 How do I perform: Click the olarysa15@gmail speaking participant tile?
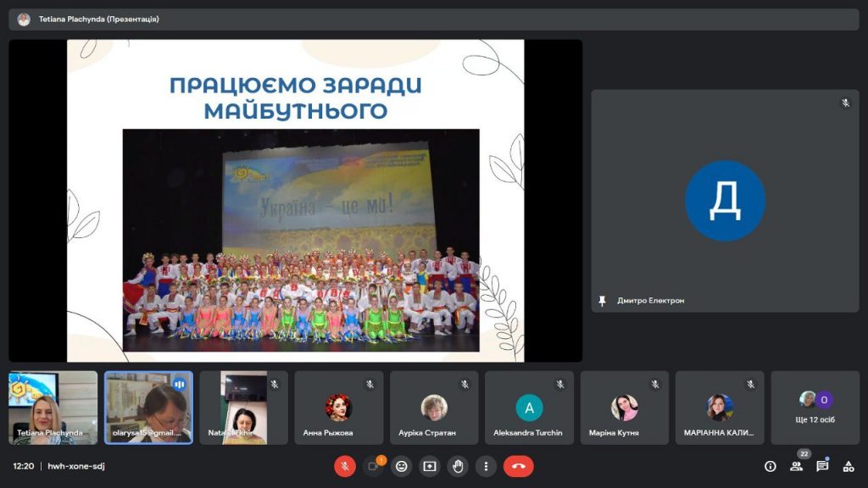coord(148,408)
